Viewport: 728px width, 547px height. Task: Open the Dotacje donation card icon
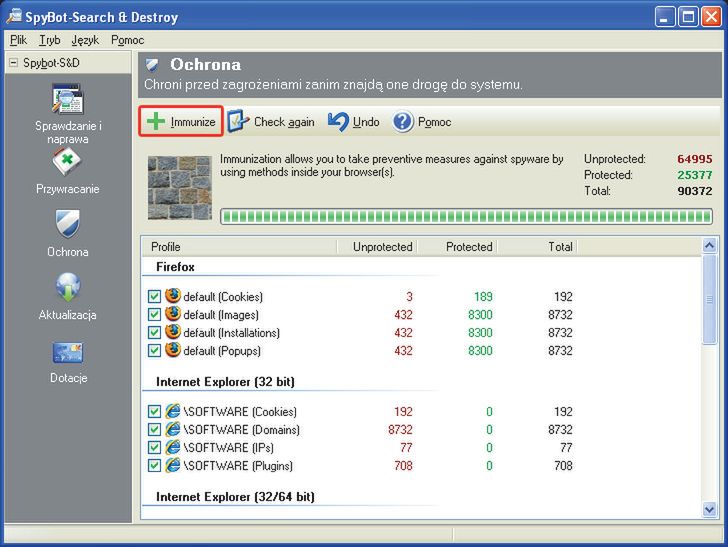(x=68, y=353)
